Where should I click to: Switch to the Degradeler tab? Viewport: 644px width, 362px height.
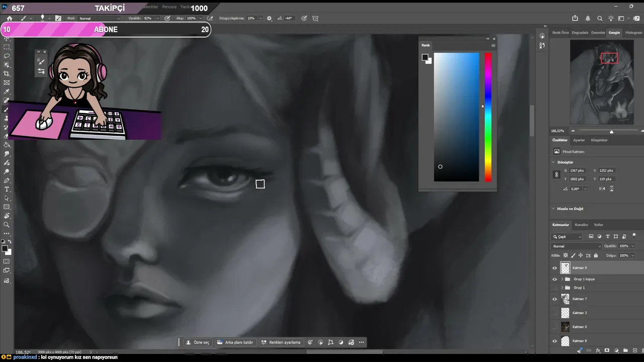tap(580, 33)
